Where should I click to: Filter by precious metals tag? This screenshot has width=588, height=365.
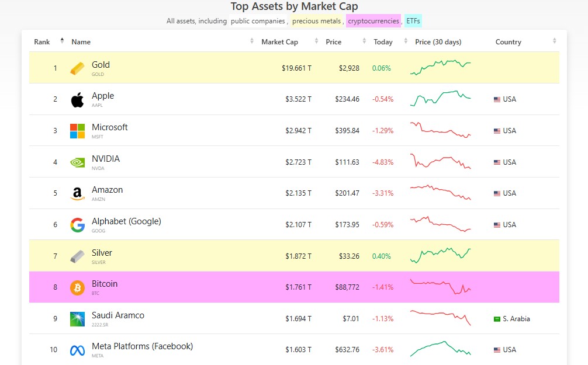click(316, 21)
